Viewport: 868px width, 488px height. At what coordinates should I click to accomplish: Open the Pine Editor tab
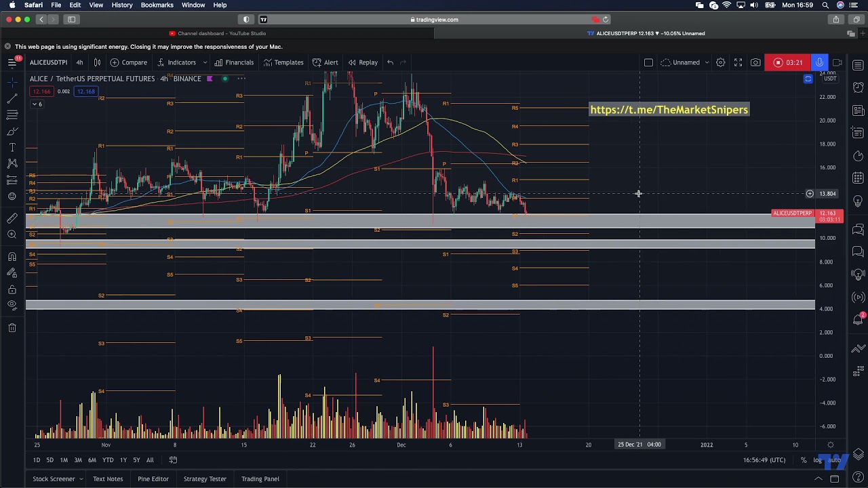(153, 479)
